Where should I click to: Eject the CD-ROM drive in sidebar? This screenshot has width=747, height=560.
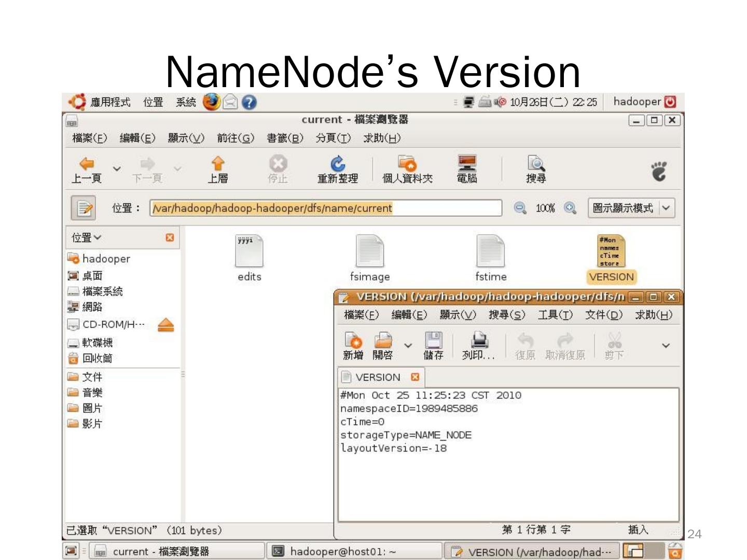coord(165,325)
